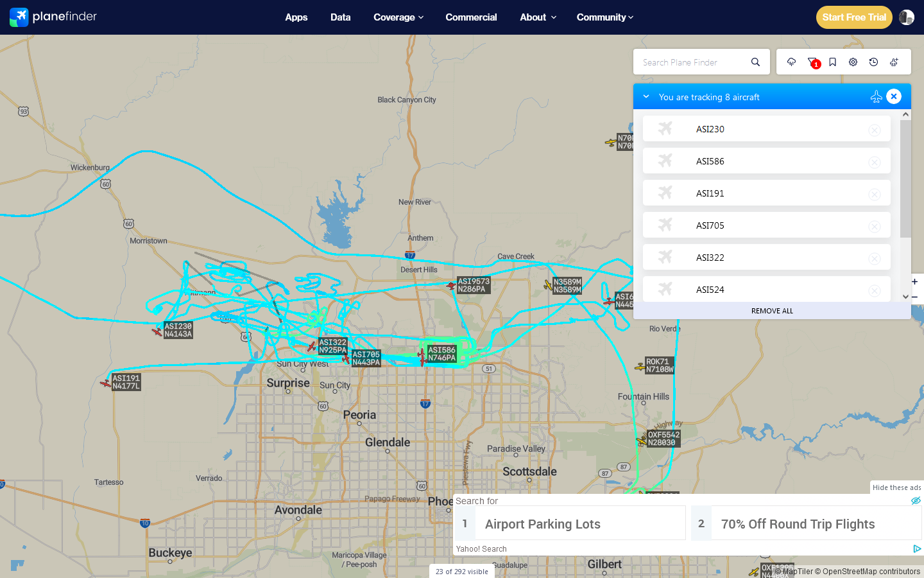Remove ASI191 from the tracking list
The width and height of the screenshot is (924, 578).
(x=875, y=194)
